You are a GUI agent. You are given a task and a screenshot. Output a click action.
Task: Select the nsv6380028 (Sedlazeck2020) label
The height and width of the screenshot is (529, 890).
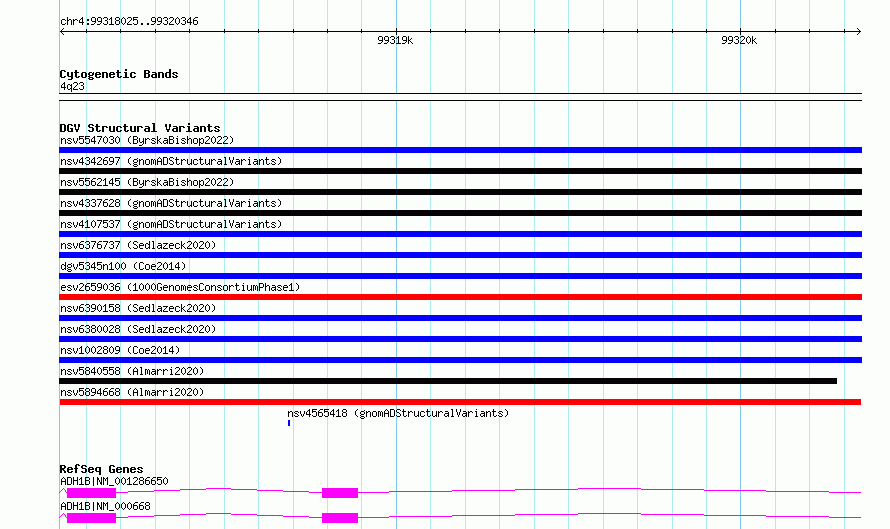pyautogui.click(x=138, y=329)
